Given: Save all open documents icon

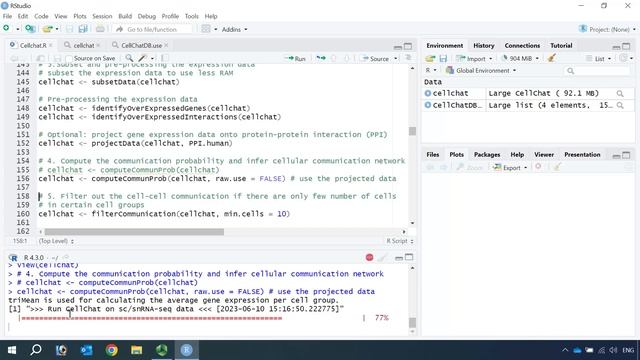Looking at the screenshot, I should pyautogui.click(x=83, y=29).
